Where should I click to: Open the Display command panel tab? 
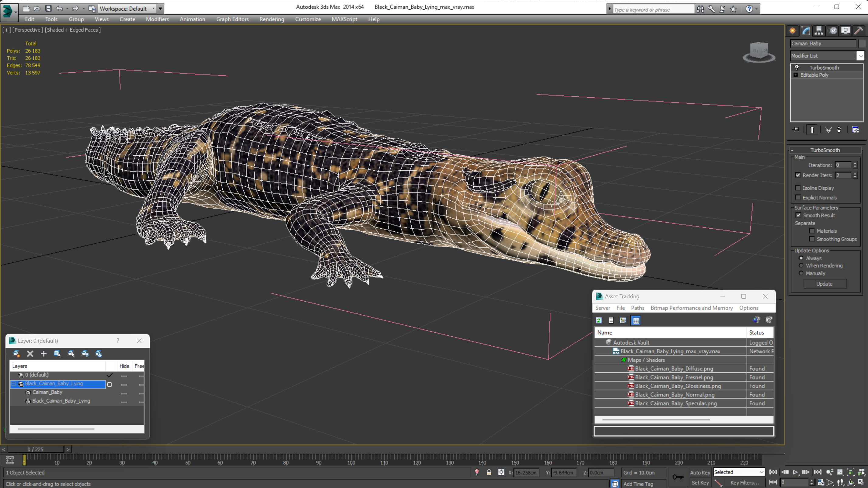pyautogui.click(x=845, y=31)
